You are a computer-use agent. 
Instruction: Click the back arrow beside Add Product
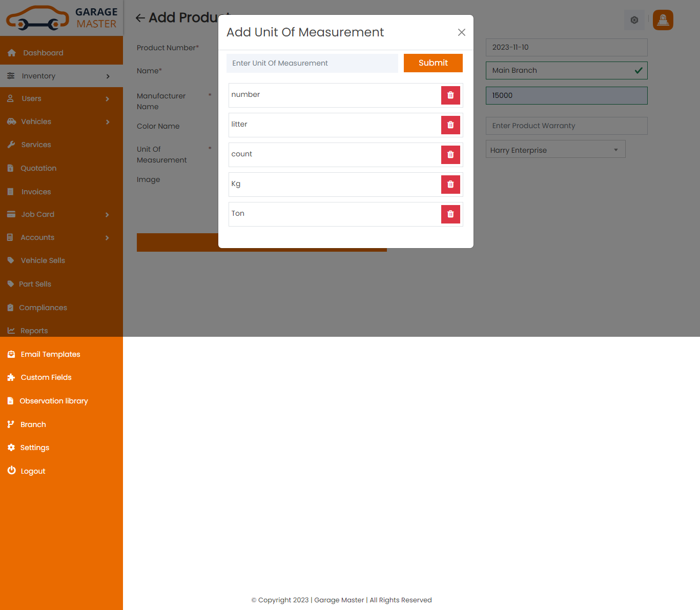pyautogui.click(x=140, y=18)
